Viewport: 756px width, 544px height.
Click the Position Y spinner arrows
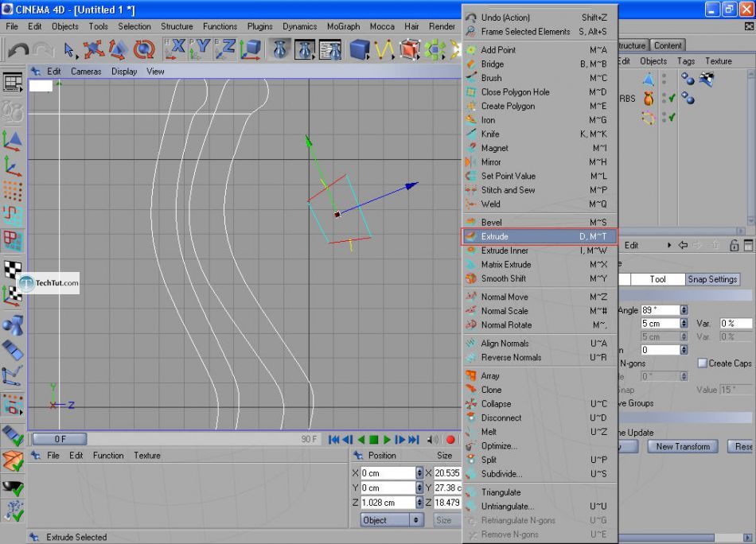(419, 488)
